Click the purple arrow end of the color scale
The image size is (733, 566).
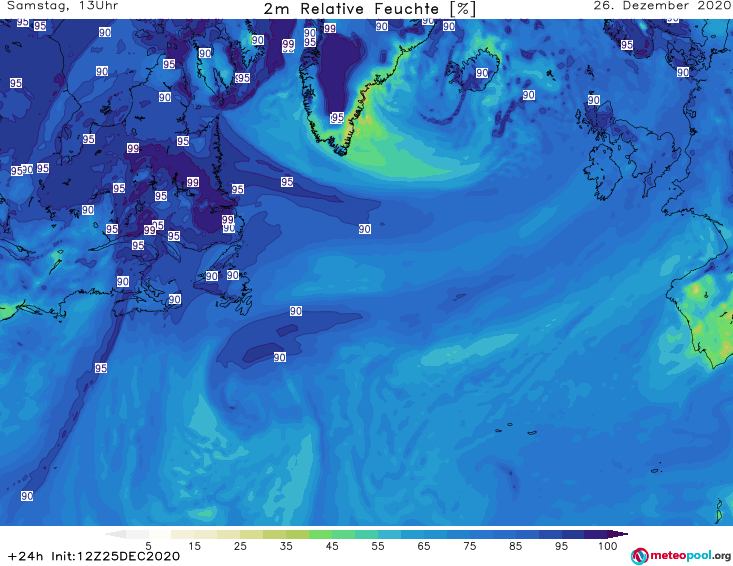click(618, 534)
